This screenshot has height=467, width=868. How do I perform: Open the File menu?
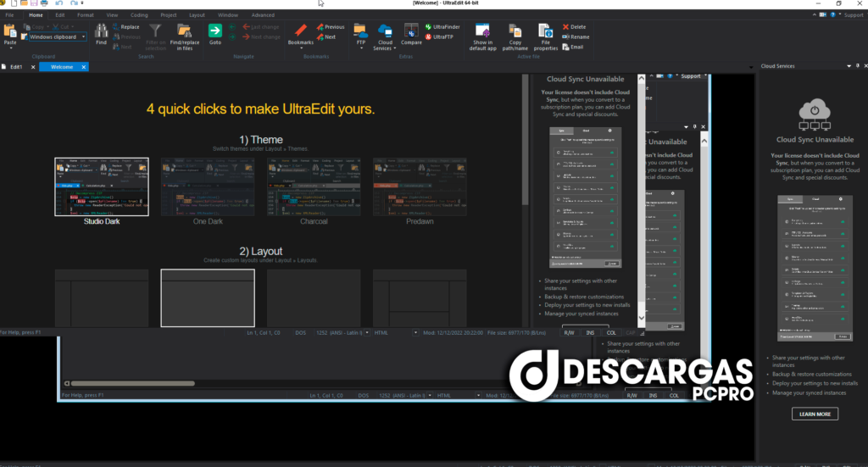point(9,15)
